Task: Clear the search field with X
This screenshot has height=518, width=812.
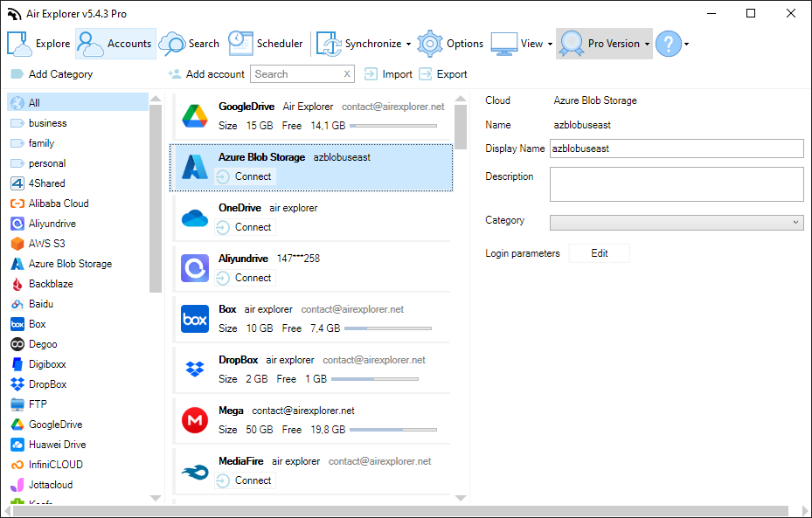Action: [x=347, y=74]
